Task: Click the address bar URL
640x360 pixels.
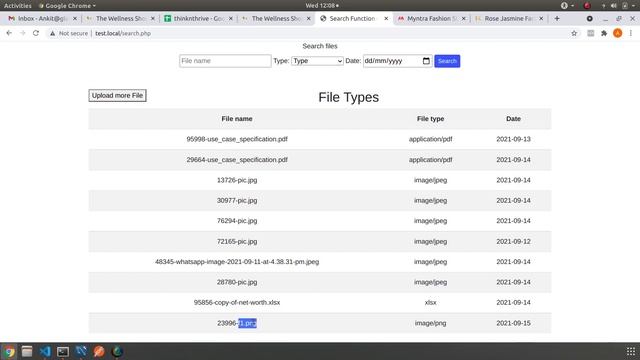Action: [123, 33]
